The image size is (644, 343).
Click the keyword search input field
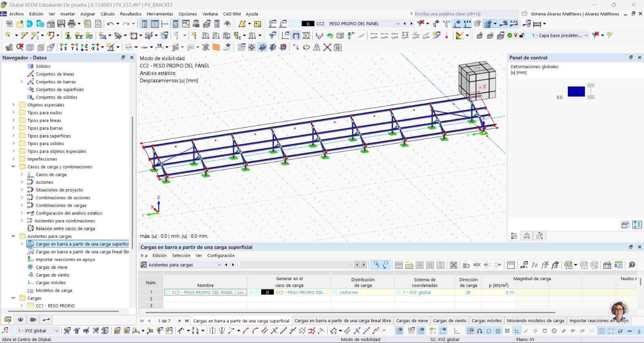(463, 14)
